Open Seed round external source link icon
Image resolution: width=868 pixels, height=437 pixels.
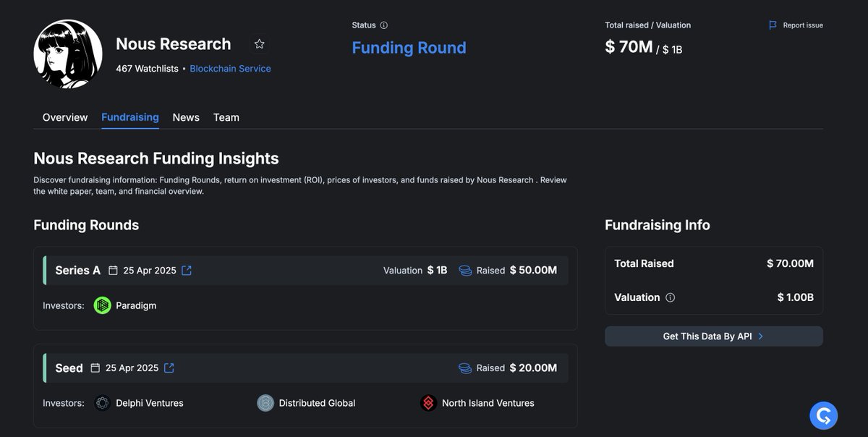tap(169, 368)
